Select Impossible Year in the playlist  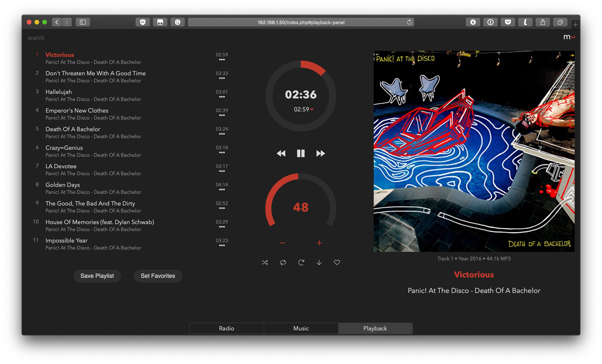click(x=67, y=241)
